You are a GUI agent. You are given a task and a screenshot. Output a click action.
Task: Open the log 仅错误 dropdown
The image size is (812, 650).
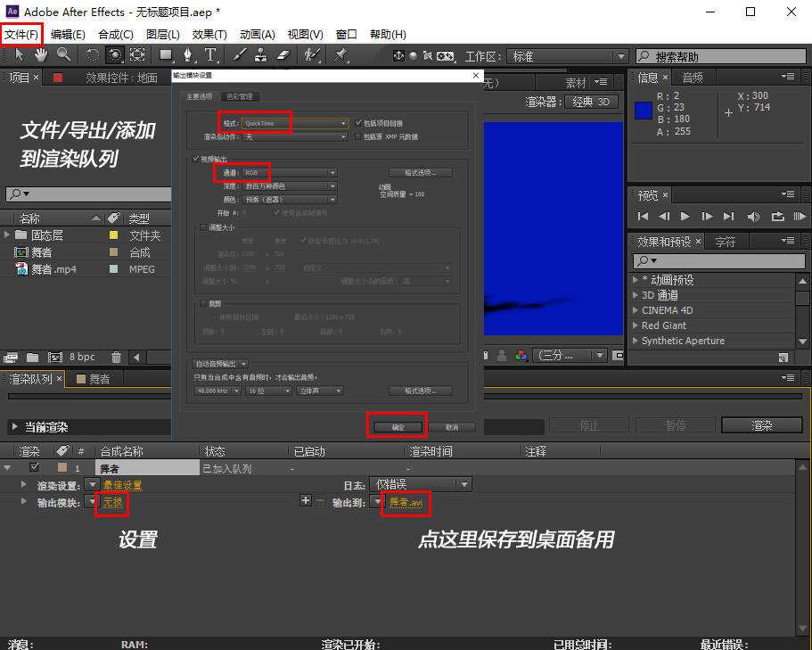coord(420,484)
